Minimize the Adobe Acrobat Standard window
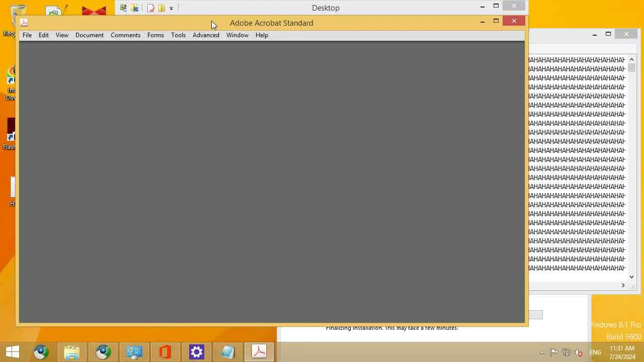This screenshot has width=644, height=362. (482, 21)
